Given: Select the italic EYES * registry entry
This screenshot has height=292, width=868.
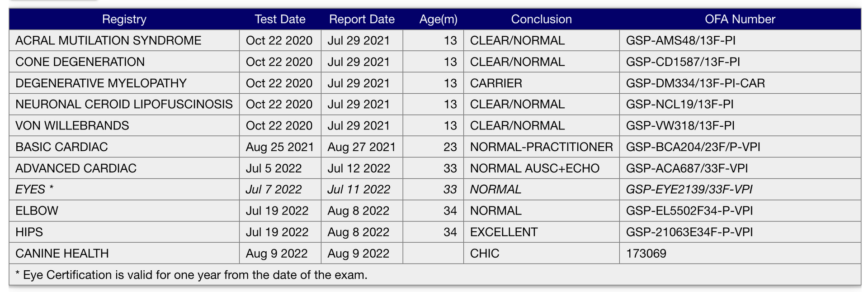Looking at the screenshot, I should point(34,189).
